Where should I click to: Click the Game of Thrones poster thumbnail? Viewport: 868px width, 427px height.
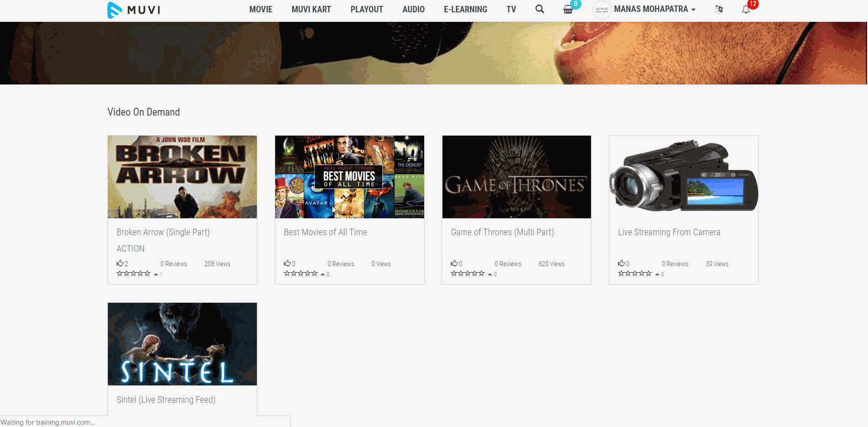517,177
